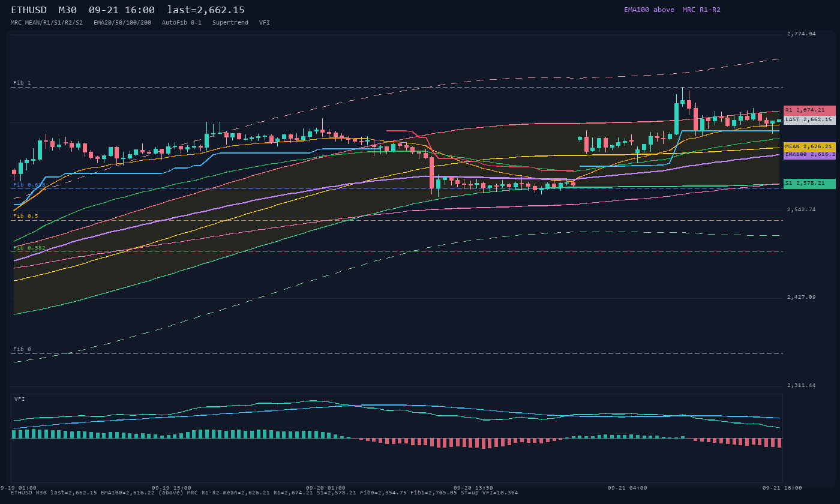
Task: Click the EMA100 above status text
Action: point(649,10)
